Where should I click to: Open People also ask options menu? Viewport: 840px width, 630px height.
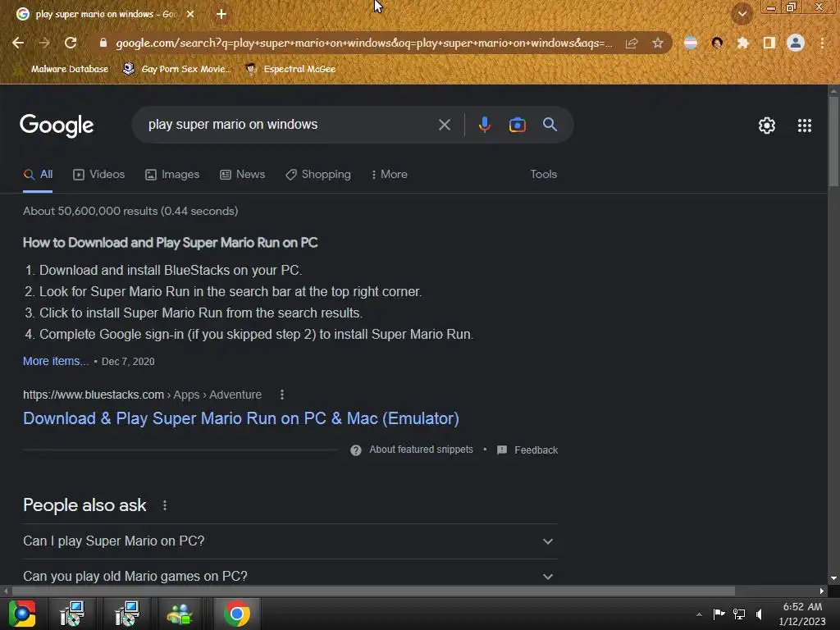pyautogui.click(x=165, y=505)
